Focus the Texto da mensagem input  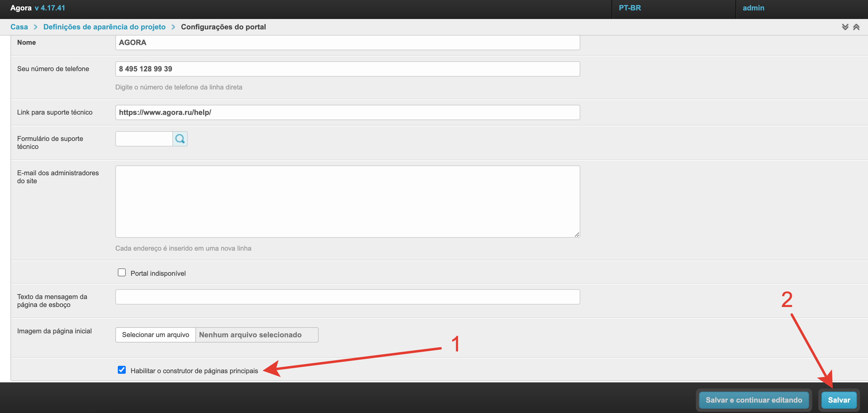click(x=347, y=297)
